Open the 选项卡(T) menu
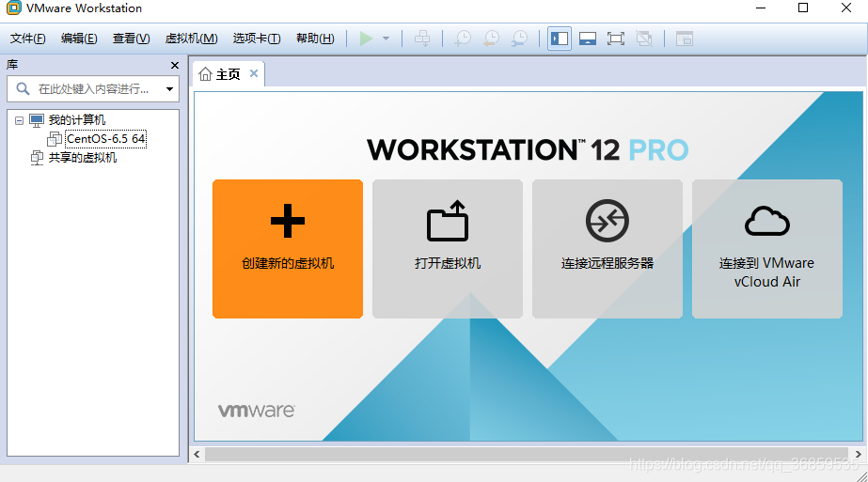Screen dimensions: 868x482 [257, 39]
